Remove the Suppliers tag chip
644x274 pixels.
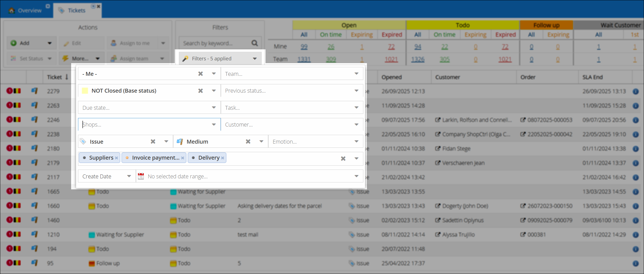(x=117, y=158)
